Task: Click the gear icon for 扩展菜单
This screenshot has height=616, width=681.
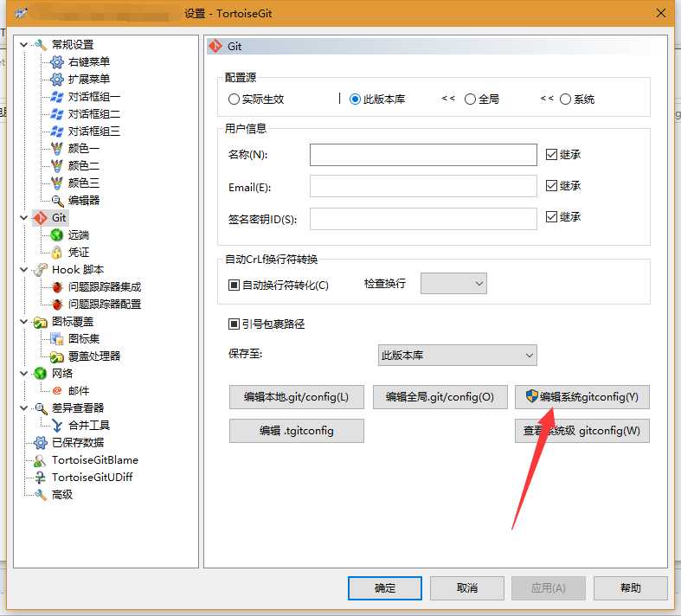Action: point(57,80)
